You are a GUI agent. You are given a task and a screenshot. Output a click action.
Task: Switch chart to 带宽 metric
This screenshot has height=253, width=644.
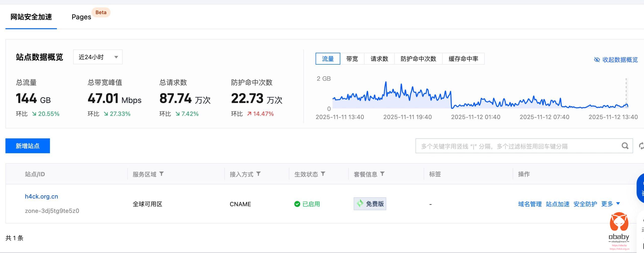[x=352, y=59]
